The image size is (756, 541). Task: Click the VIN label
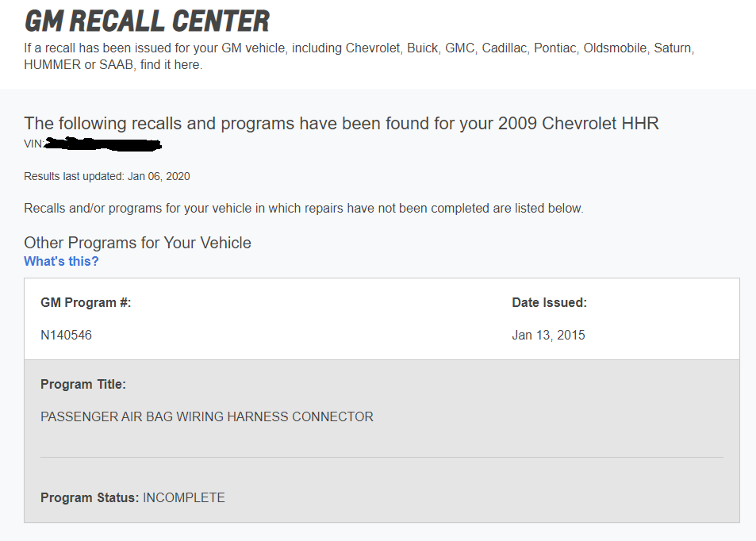pyautogui.click(x=33, y=144)
